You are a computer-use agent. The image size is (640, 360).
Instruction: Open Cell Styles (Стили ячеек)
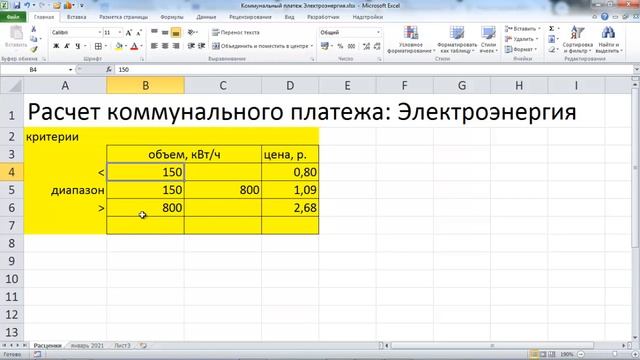tap(488, 40)
